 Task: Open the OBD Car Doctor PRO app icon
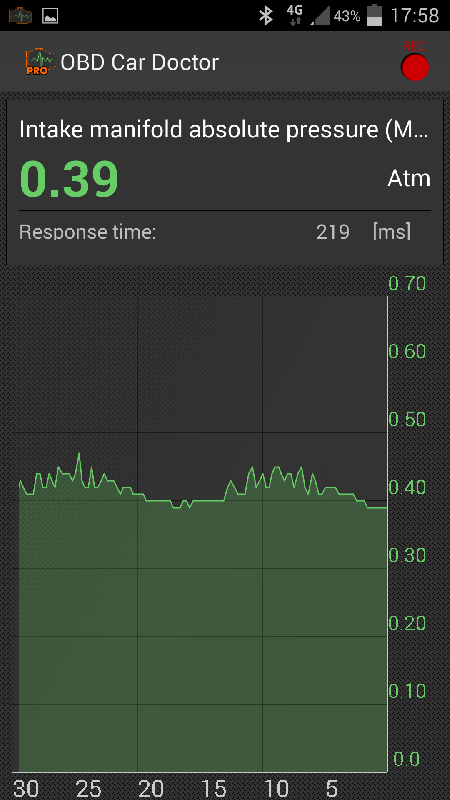click(x=37, y=62)
